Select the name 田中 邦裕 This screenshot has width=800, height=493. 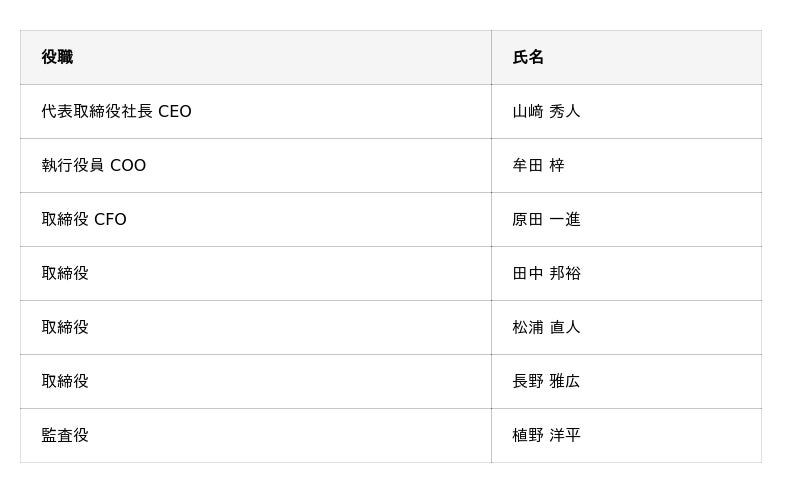point(546,274)
